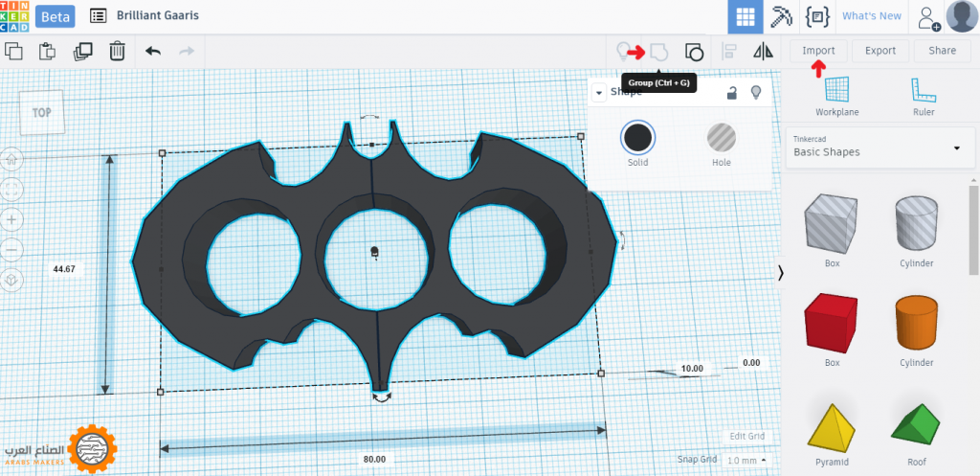Image resolution: width=980 pixels, height=476 pixels.
Task: Click the Duplicate icon
Action: pyautogui.click(x=82, y=51)
